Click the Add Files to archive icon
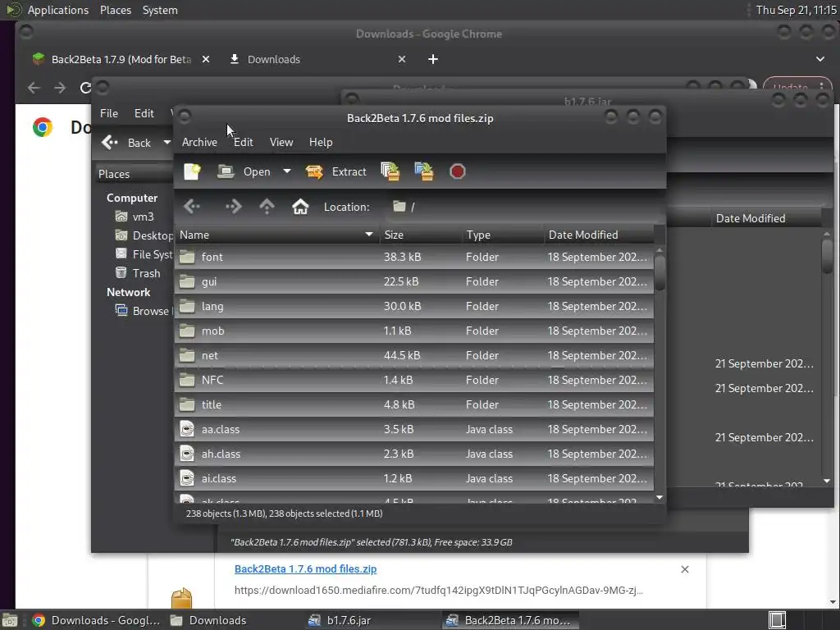This screenshot has width=840, height=630. 390,171
